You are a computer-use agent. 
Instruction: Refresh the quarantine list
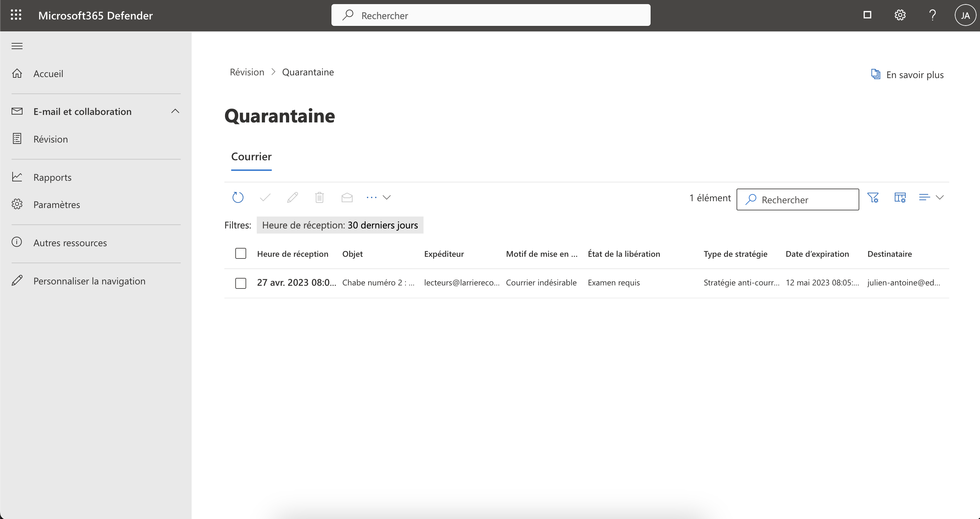click(x=238, y=197)
